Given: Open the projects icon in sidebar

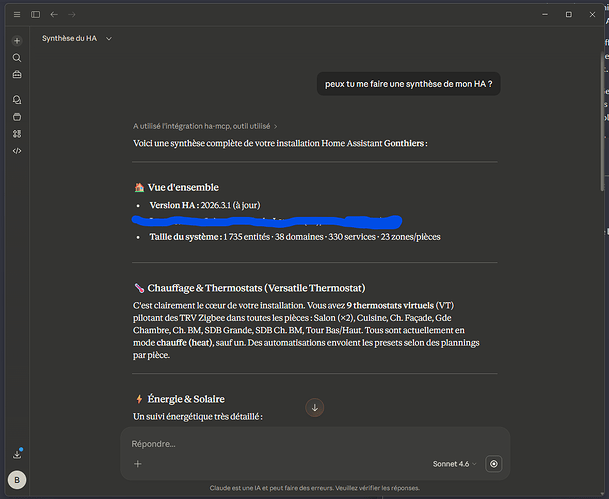Looking at the screenshot, I should (17, 117).
